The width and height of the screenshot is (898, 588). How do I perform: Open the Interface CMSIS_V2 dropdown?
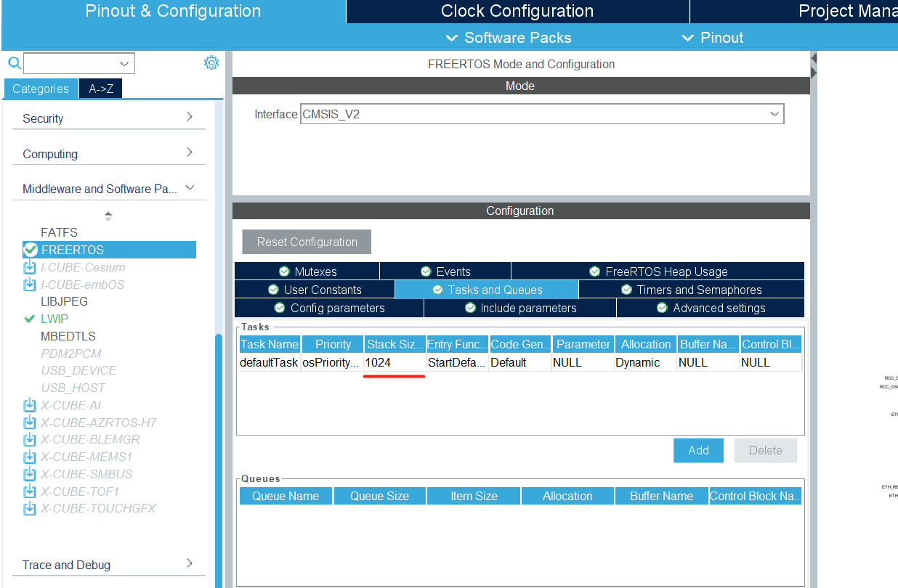(x=774, y=114)
